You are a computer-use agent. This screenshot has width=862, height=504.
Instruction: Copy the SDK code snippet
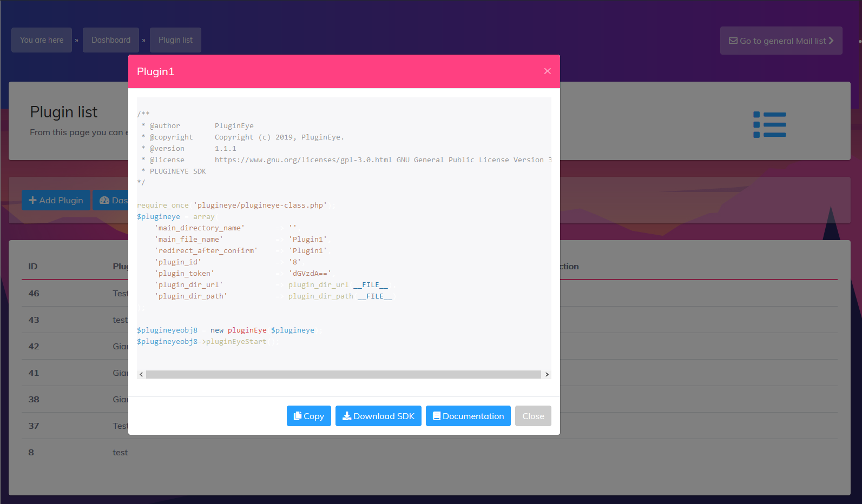tap(308, 416)
